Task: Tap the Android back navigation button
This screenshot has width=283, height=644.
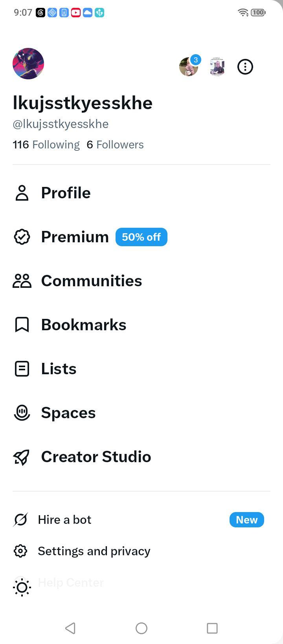Action: click(70, 628)
